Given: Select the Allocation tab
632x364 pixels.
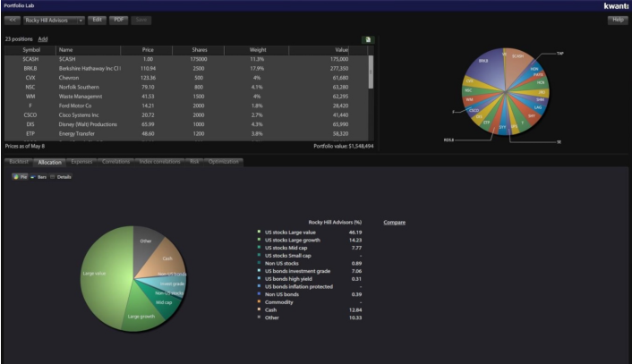Looking at the screenshot, I should 49,162.
